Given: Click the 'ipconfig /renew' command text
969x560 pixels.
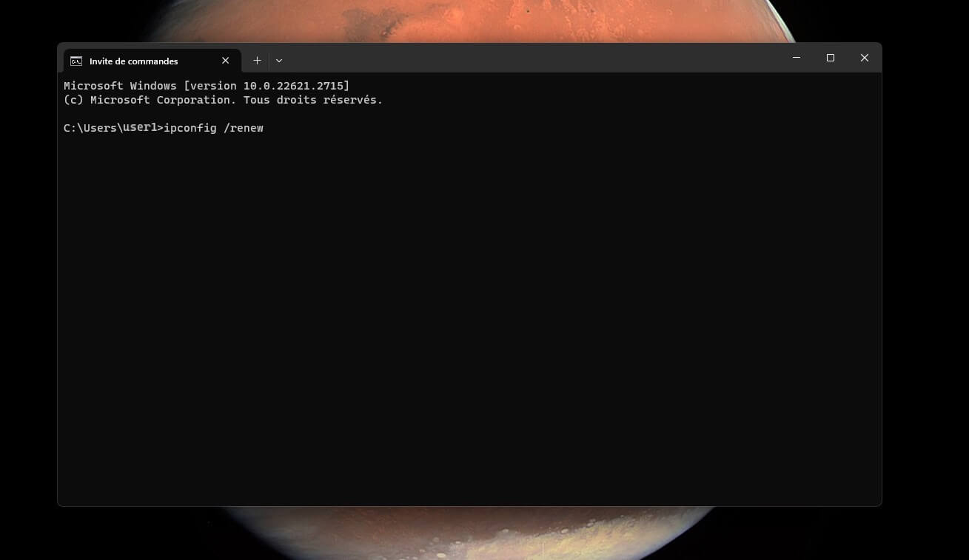Looking at the screenshot, I should [x=213, y=128].
